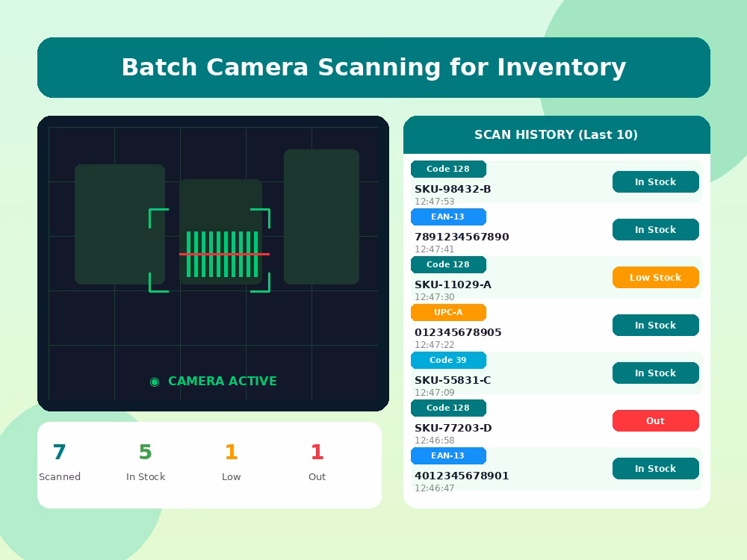Click the Low Stock badge for SKU-11029-A
Viewport: 747px width, 560px height.
click(656, 278)
